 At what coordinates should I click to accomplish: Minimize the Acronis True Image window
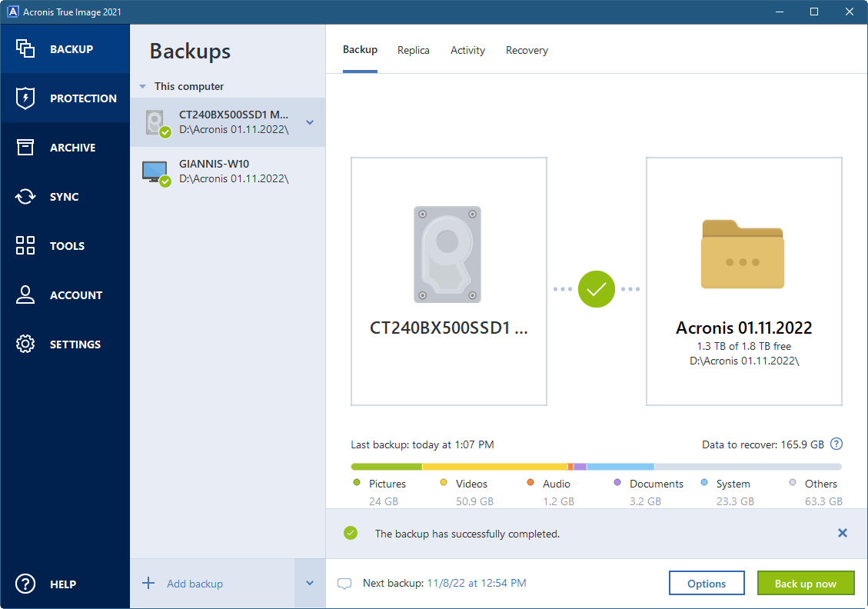(x=780, y=12)
